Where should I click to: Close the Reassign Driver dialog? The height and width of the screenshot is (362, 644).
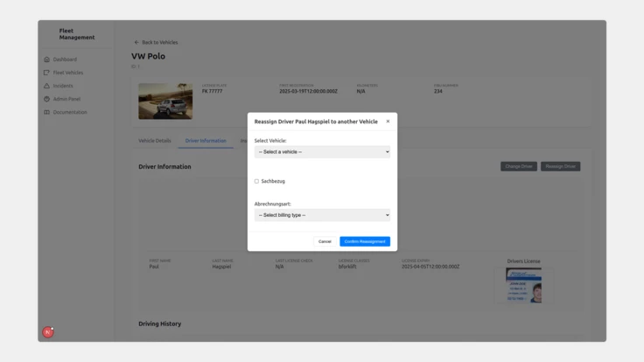388,122
